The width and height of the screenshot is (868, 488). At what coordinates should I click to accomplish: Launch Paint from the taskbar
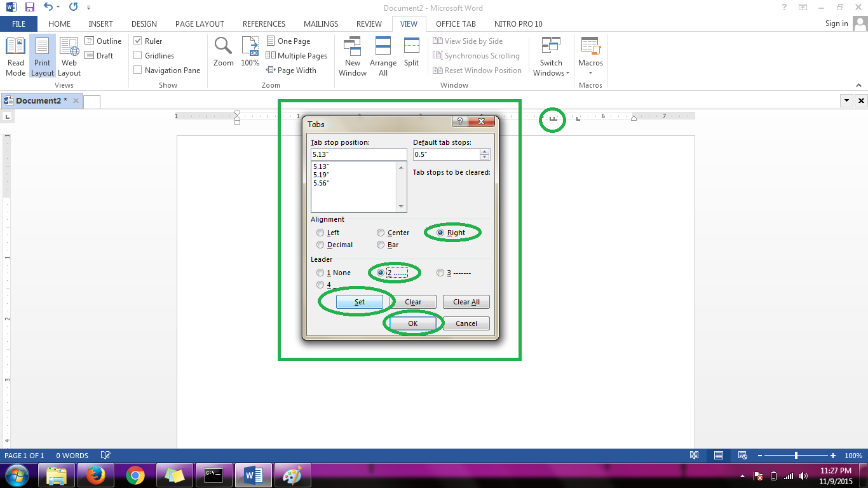click(x=292, y=475)
